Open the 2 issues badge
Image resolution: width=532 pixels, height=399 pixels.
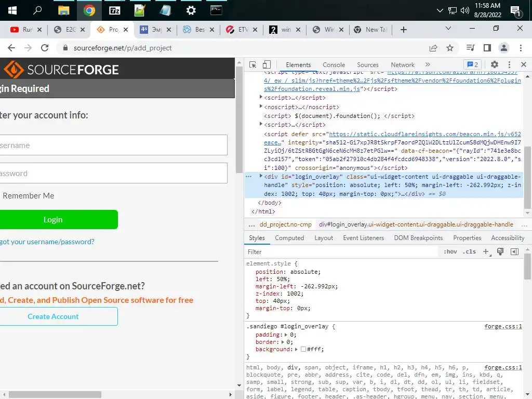473,64
